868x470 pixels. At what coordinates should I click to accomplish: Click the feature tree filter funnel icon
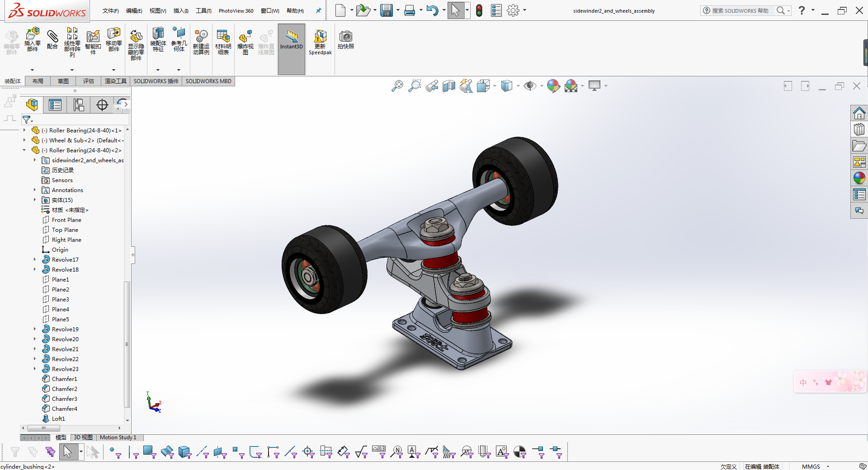pyautogui.click(x=27, y=120)
